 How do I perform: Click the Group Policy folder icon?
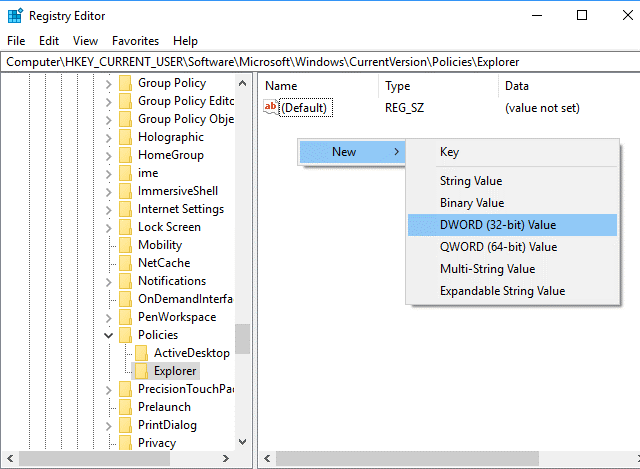[125, 83]
